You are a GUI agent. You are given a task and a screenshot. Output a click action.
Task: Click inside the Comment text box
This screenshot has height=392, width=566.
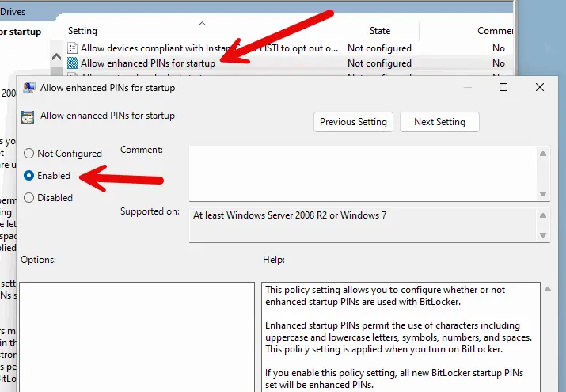(x=363, y=173)
